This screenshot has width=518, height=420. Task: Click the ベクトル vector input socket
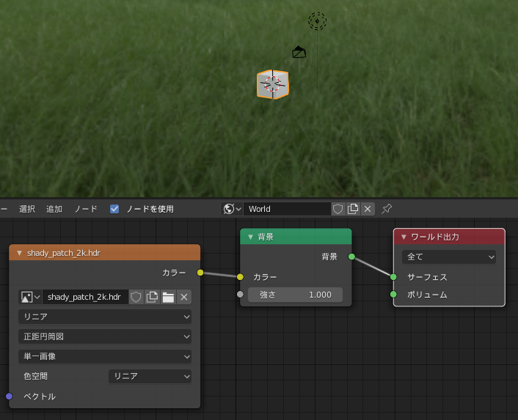[10, 397]
